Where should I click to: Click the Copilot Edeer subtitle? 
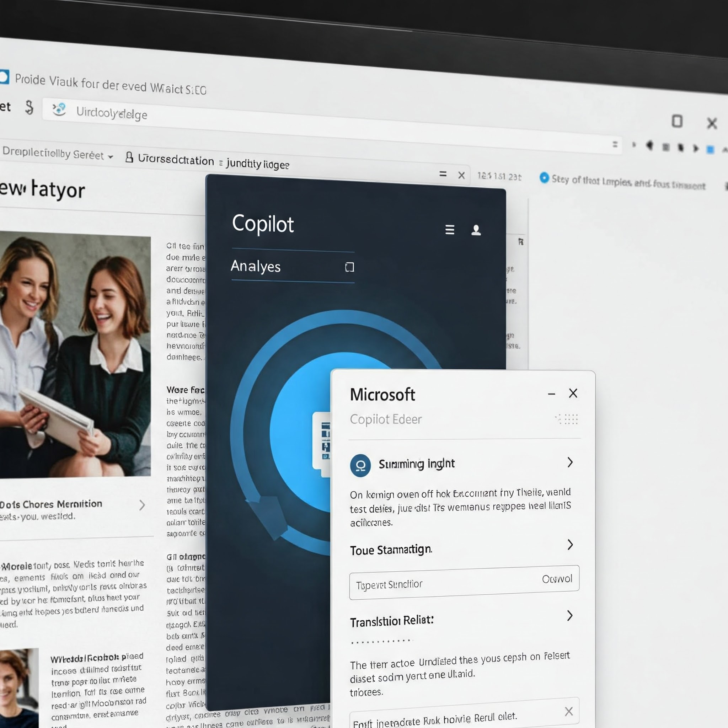[385, 419]
